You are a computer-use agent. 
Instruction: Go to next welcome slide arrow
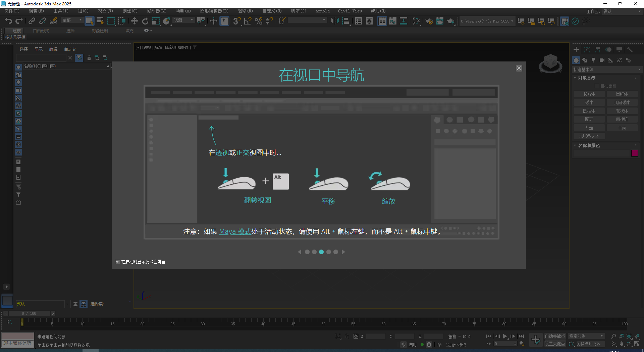(x=343, y=252)
